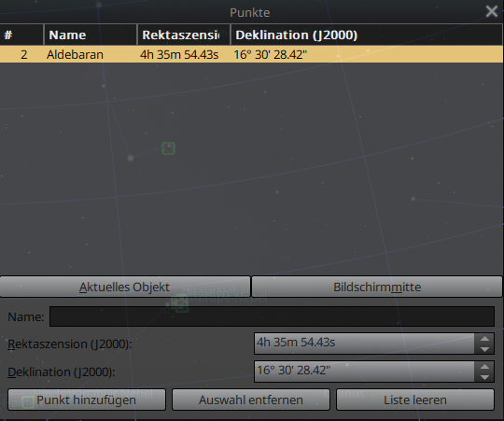Click the Aktuelles Objekt button

pos(125,287)
